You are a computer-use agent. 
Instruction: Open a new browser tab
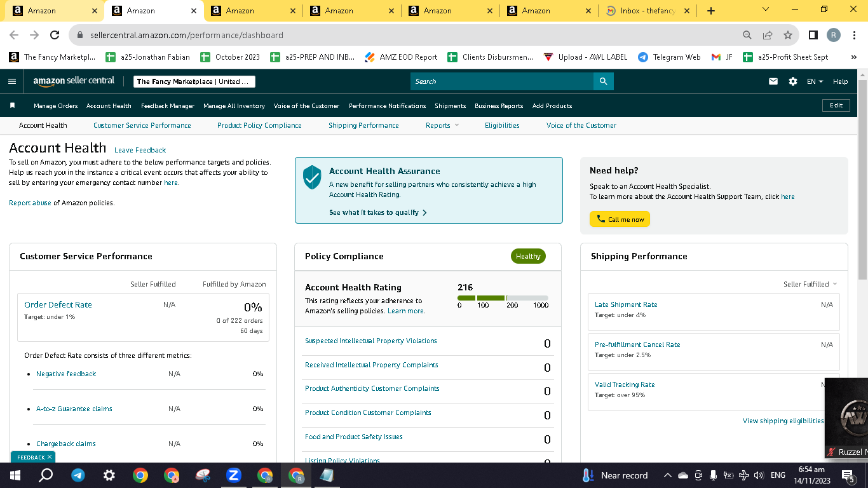click(x=711, y=11)
